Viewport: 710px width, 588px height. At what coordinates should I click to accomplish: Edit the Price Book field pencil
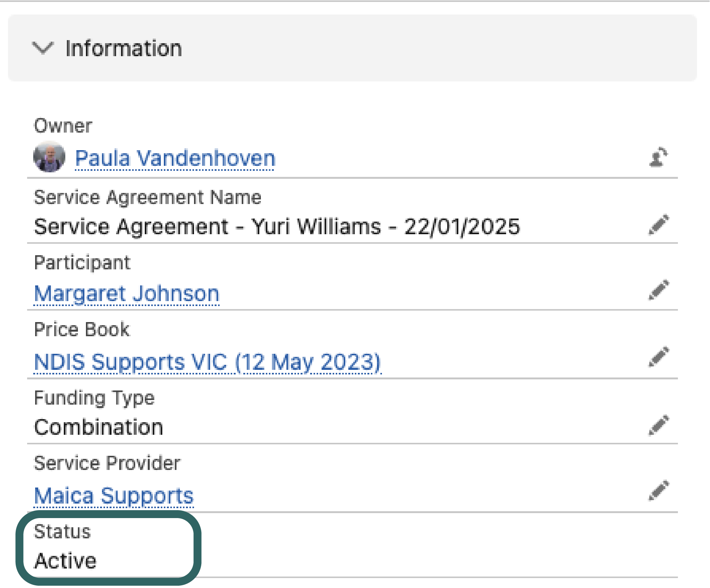(x=659, y=357)
